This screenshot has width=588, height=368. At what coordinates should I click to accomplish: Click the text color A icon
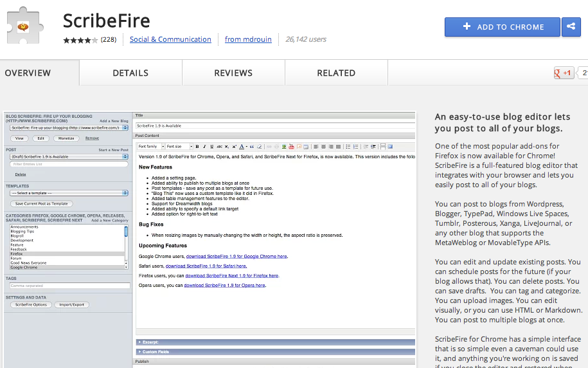242,147
